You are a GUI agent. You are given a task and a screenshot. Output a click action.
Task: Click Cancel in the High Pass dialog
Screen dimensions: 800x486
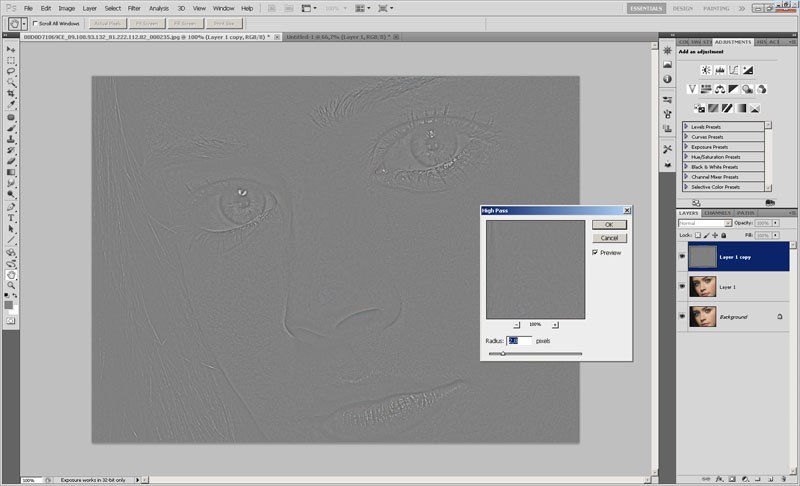click(x=609, y=238)
